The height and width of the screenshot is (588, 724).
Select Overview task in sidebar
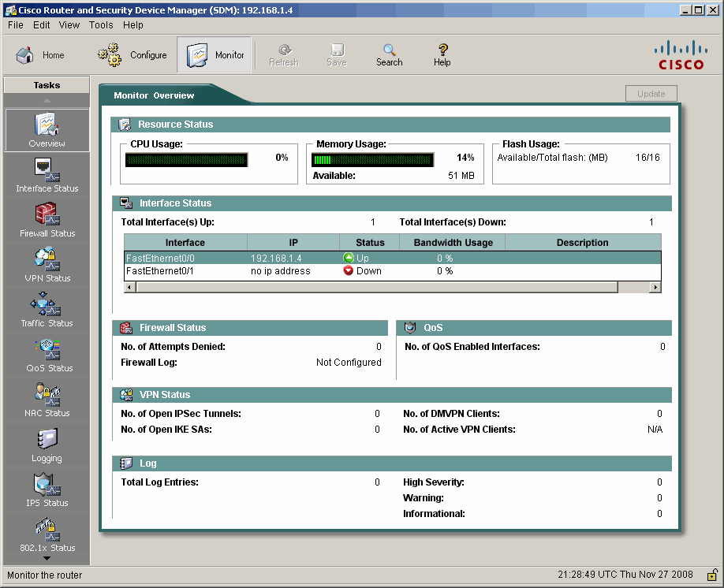pyautogui.click(x=47, y=130)
